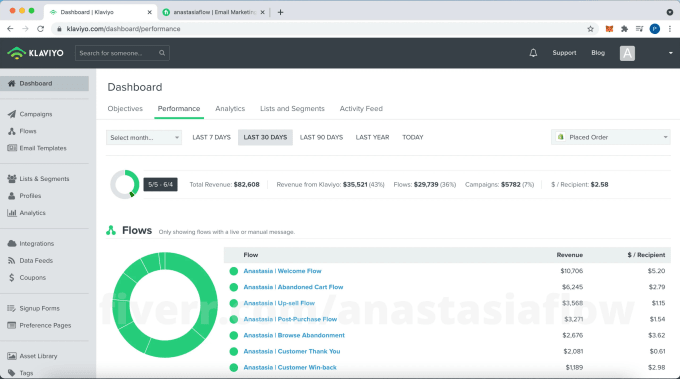Open Anastasia | Browse Abandonment
The image size is (680, 379).
coord(294,335)
